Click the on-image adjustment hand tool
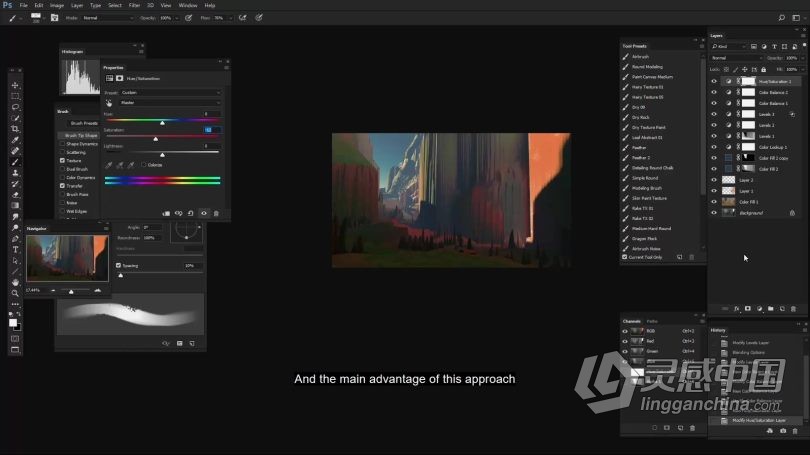The width and height of the screenshot is (810, 455). coord(109,103)
